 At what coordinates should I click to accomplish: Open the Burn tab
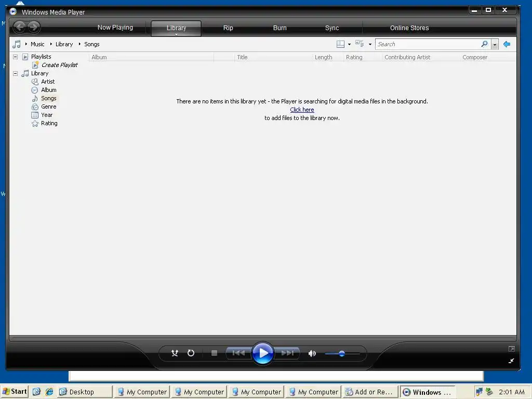point(280,28)
